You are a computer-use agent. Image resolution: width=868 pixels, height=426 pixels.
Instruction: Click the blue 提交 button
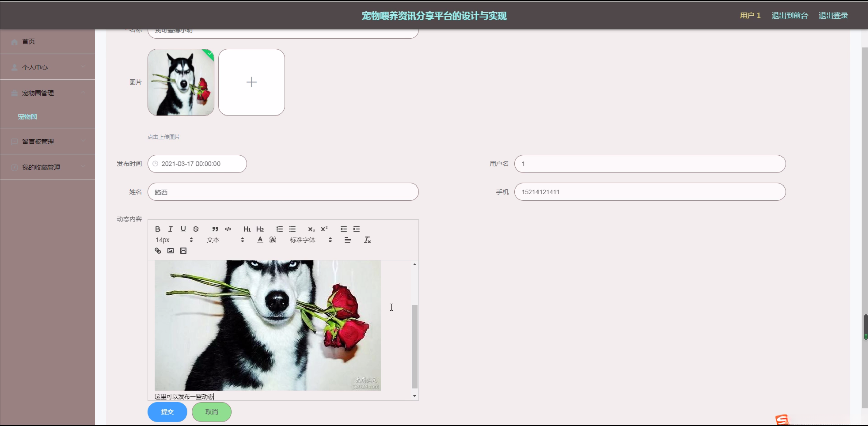(x=167, y=412)
